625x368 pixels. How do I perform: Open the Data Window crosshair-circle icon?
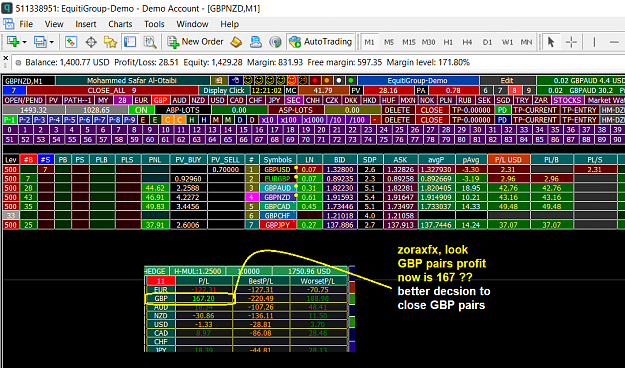tap(91, 42)
